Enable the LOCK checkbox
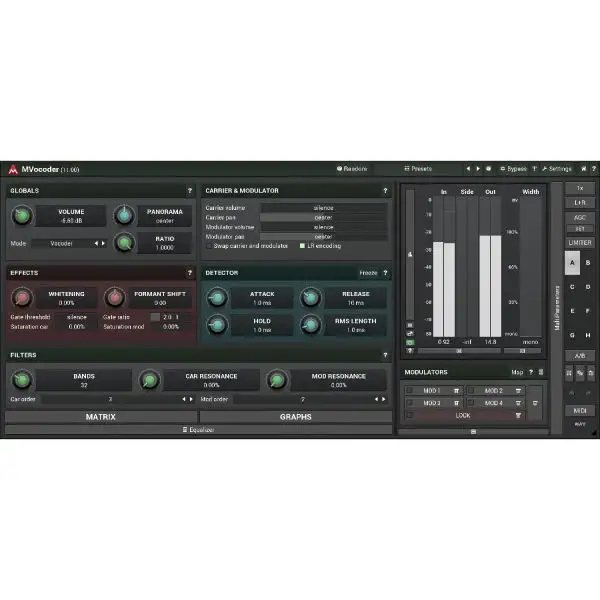Screen dimensions: 600x600 pos(409,415)
